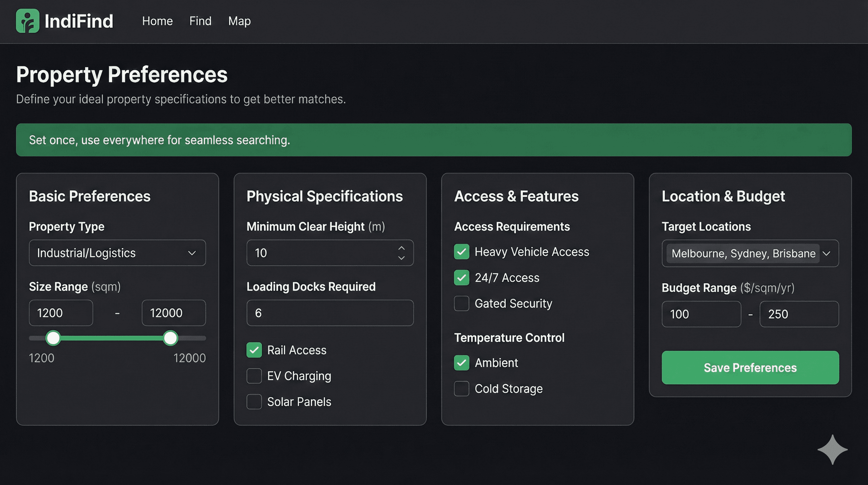868x485 pixels.
Task: Click the sparkle icon in bottom corner
Action: click(833, 450)
